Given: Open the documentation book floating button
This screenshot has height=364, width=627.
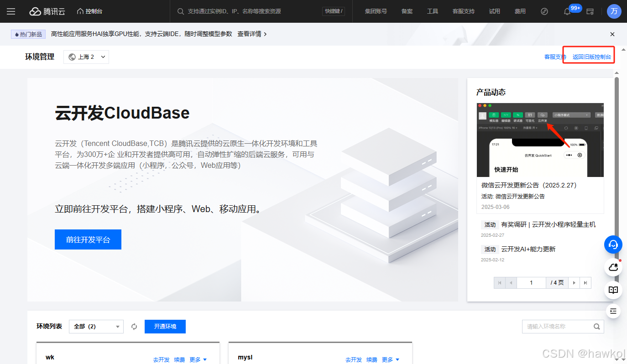Looking at the screenshot, I should pyautogui.click(x=613, y=290).
